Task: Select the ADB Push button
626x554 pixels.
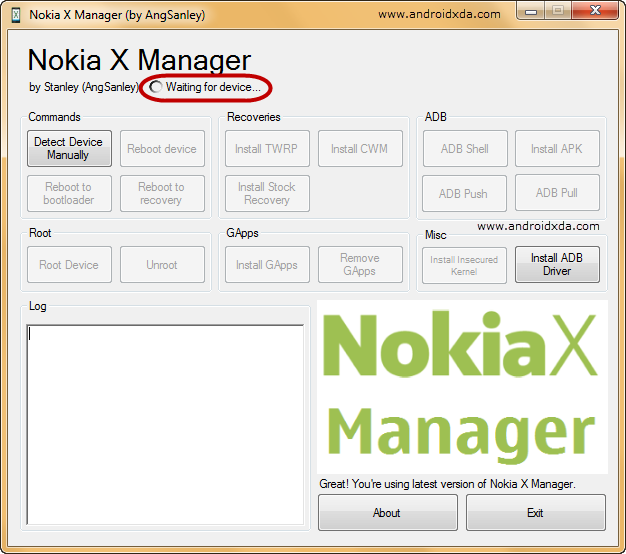Action: coord(464,194)
